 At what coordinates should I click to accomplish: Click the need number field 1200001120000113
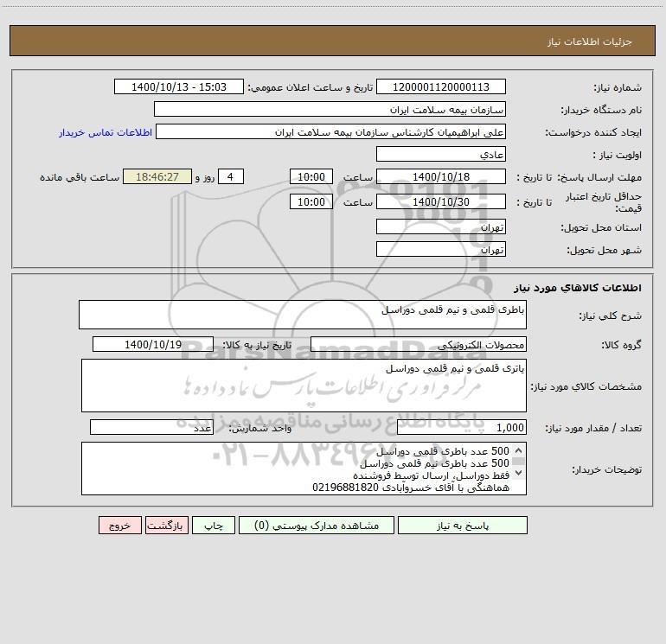pyautogui.click(x=441, y=86)
